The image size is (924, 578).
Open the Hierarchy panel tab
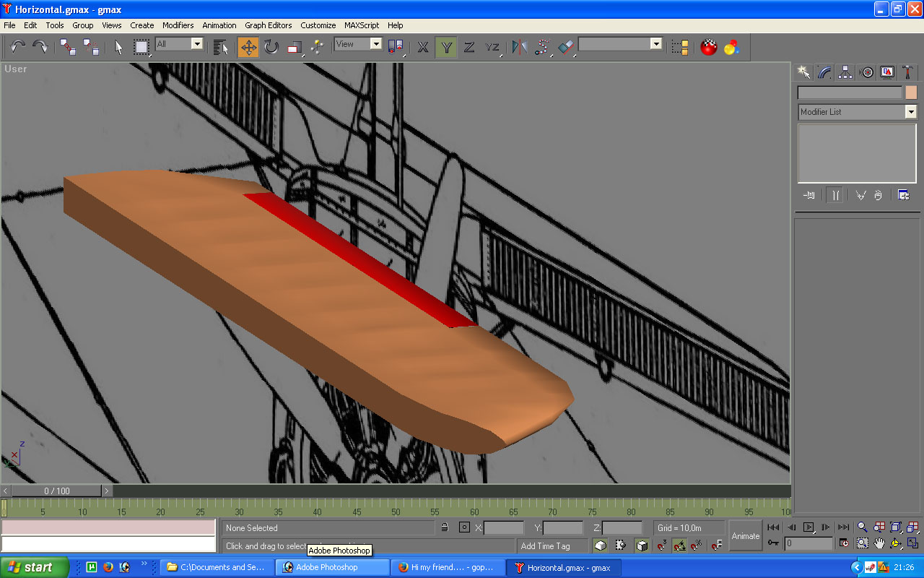pos(845,72)
